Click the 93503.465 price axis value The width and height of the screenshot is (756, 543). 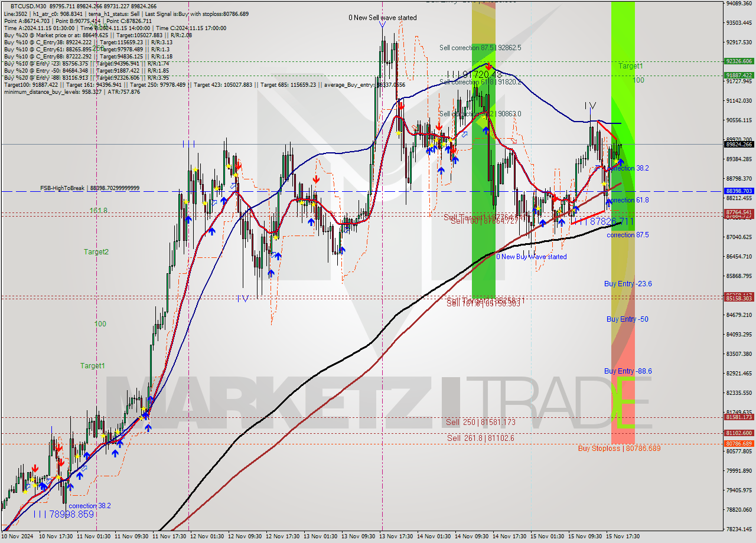[739, 23]
